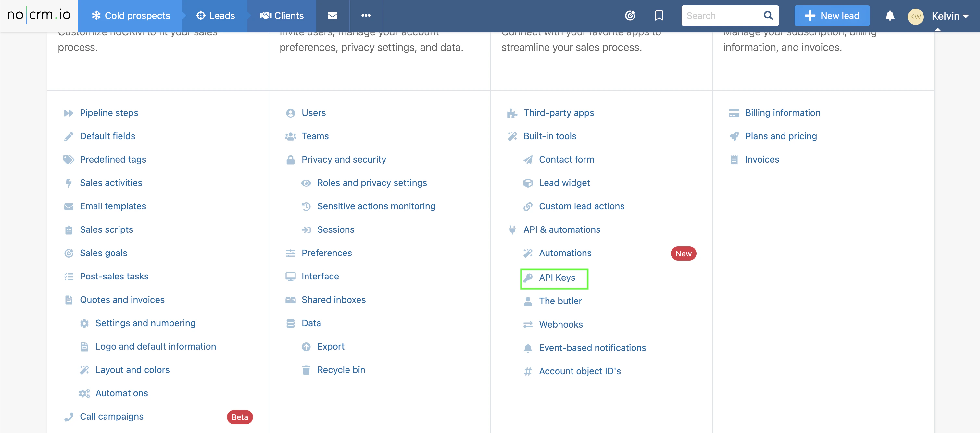Open the Pipeline steps link
980x433 pixels.
[109, 113]
